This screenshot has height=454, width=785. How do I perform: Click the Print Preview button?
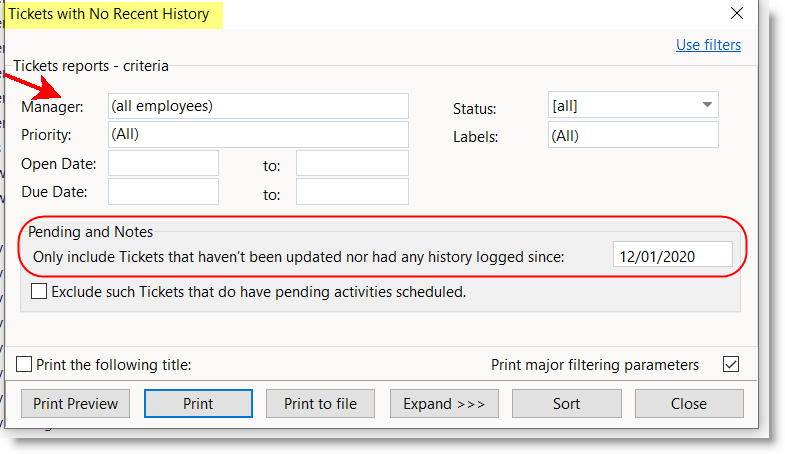click(75, 404)
